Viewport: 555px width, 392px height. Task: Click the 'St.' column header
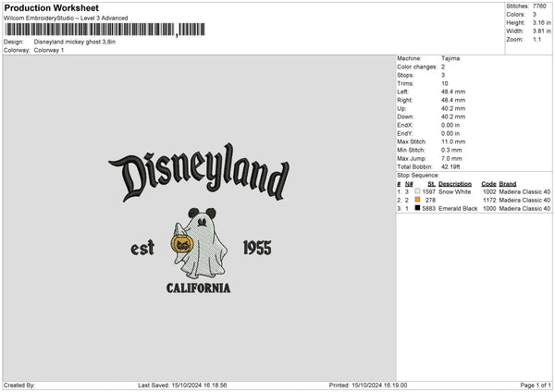(x=431, y=184)
